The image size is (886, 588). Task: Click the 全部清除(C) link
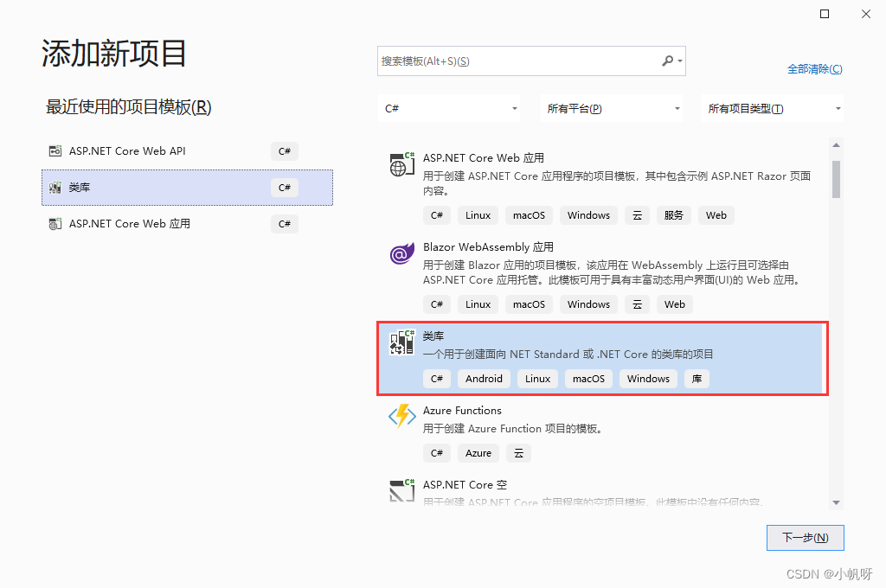click(x=815, y=69)
